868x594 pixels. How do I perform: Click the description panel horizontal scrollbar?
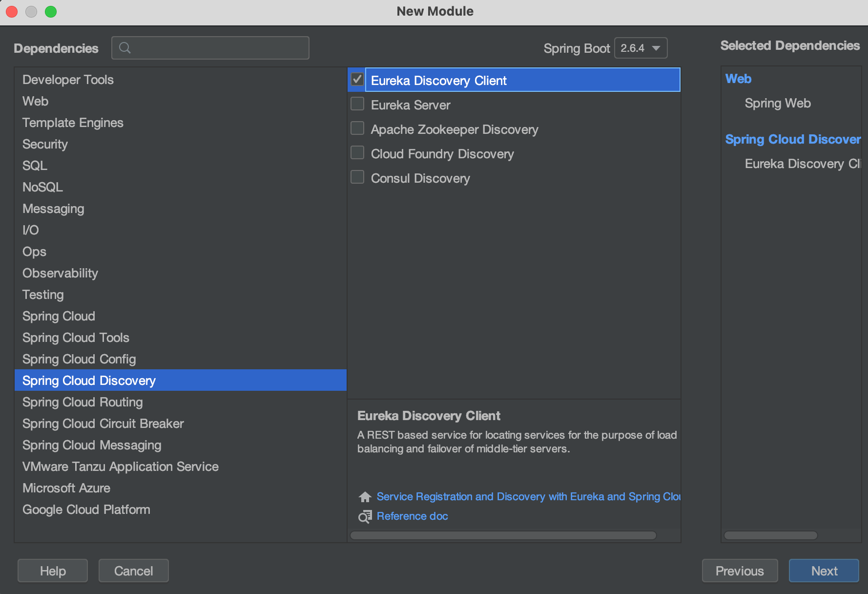pyautogui.click(x=503, y=535)
